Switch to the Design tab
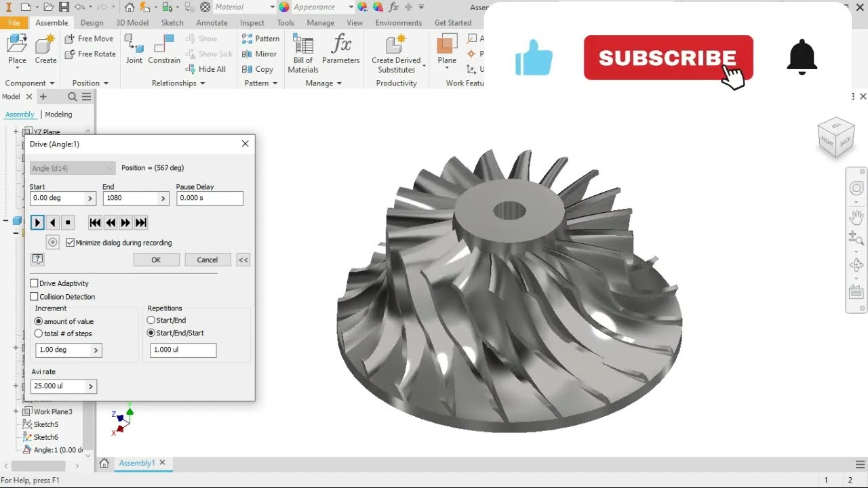Viewport: 868px width, 488px height. (x=92, y=22)
